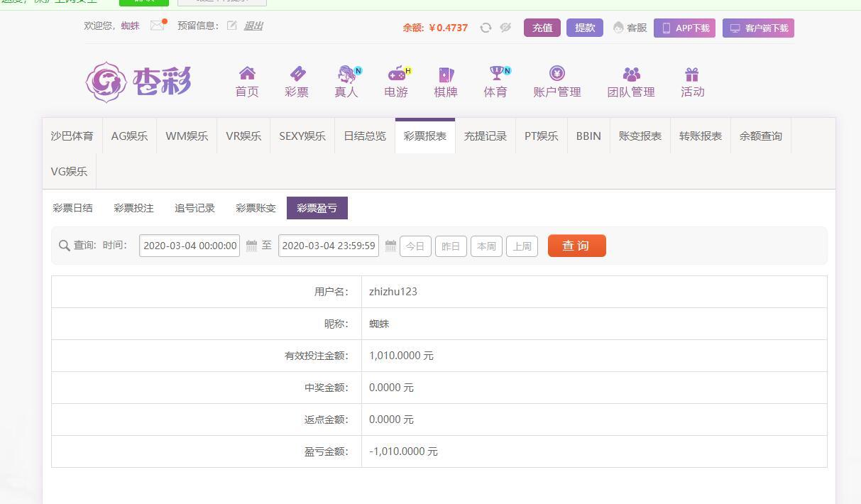Click the edit reserved info pencil icon
Image resolution: width=861 pixels, height=504 pixels.
(x=232, y=26)
